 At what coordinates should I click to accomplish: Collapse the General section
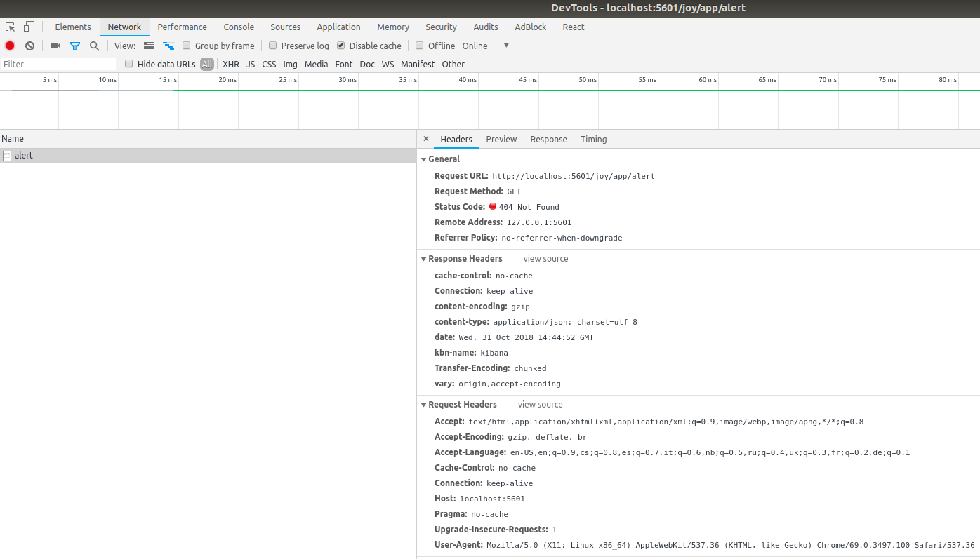[424, 159]
